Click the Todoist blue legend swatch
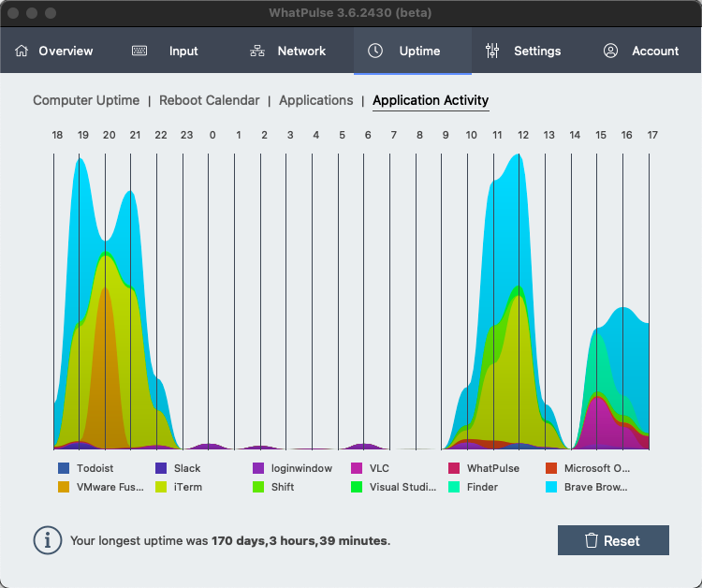Image resolution: width=702 pixels, height=588 pixels. (64, 468)
